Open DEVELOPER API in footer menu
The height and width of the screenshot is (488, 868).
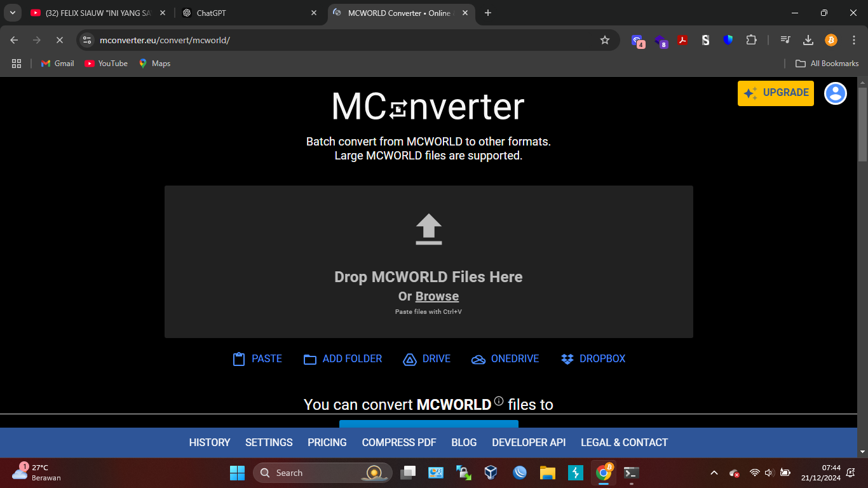529,442
